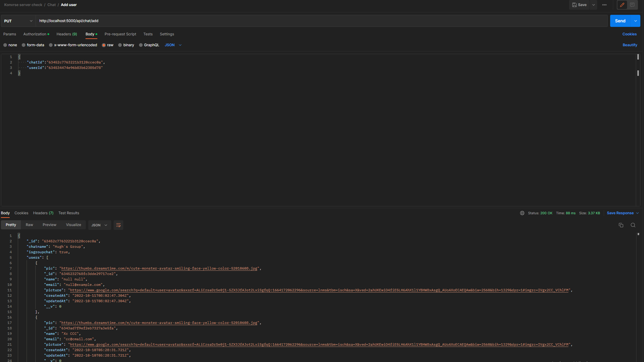The height and width of the screenshot is (362, 644).
Task: Open the response JSON format dropdown
Action: click(x=99, y=225)
